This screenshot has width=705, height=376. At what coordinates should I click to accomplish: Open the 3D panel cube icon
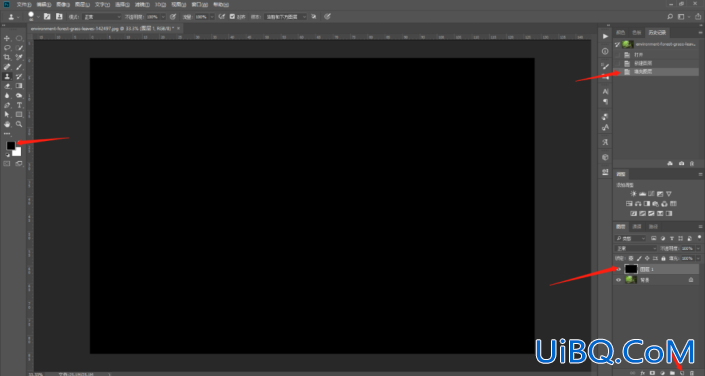605,157
